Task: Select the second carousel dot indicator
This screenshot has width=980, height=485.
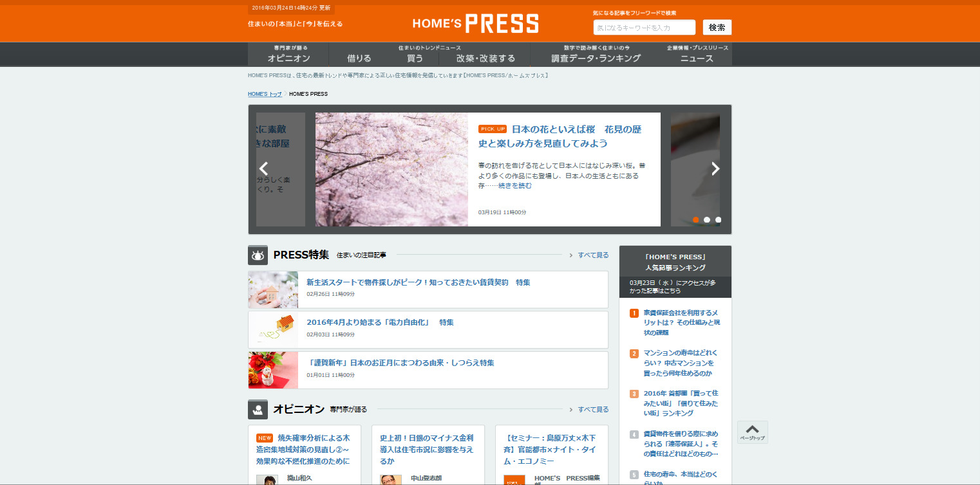Action: pos(707,220)
